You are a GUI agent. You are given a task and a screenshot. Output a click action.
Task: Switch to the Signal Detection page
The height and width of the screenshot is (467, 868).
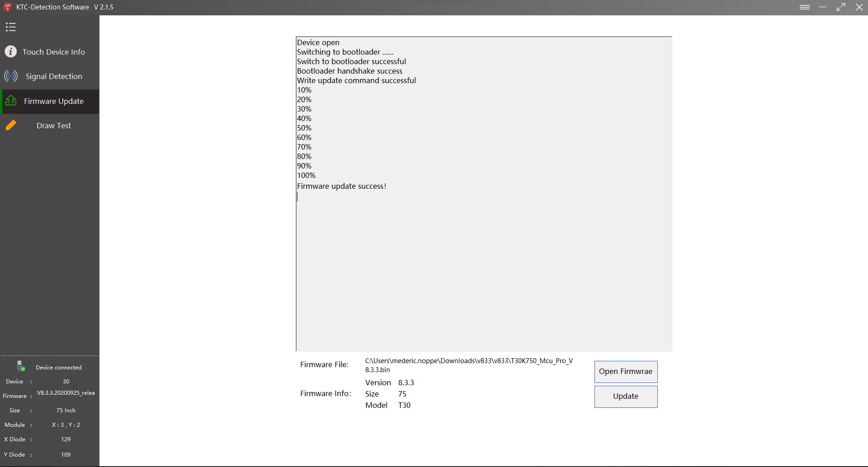pos(53,76)
